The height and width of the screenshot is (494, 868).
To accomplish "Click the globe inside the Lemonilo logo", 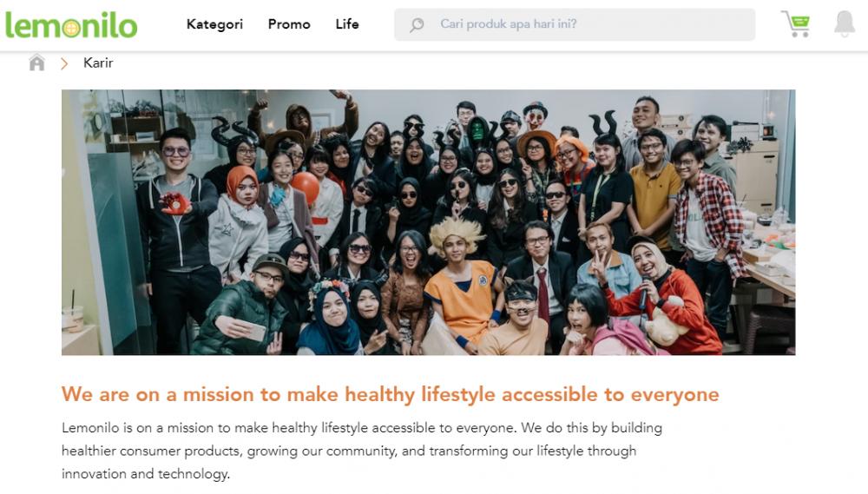I will coord(71,29).
